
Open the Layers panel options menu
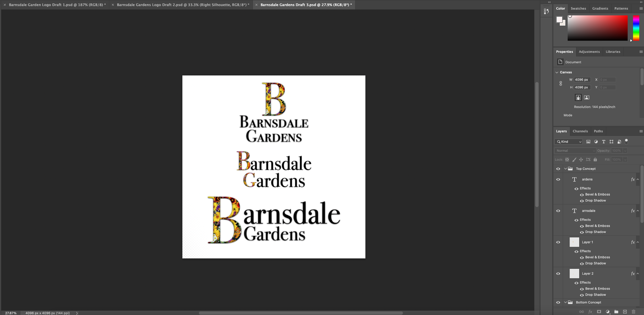tap(641, 131)
